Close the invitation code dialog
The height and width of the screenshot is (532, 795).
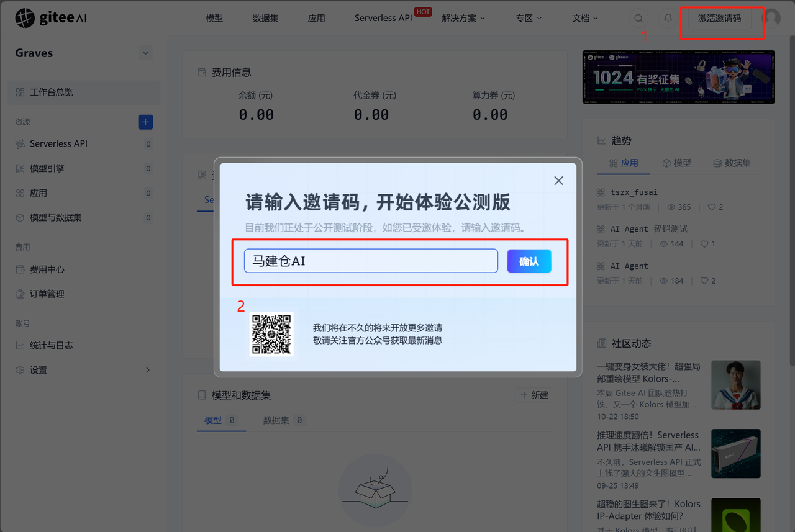(559, 181)
